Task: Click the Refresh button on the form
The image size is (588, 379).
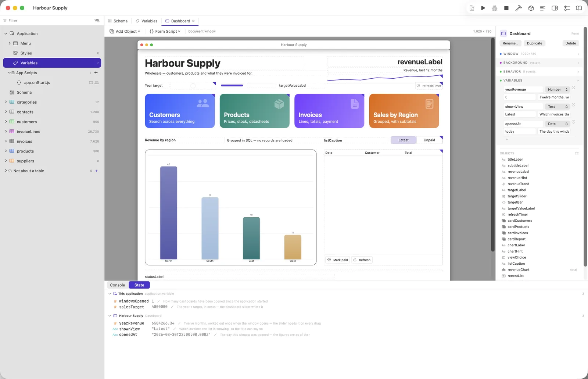Action: coord(362,260)
